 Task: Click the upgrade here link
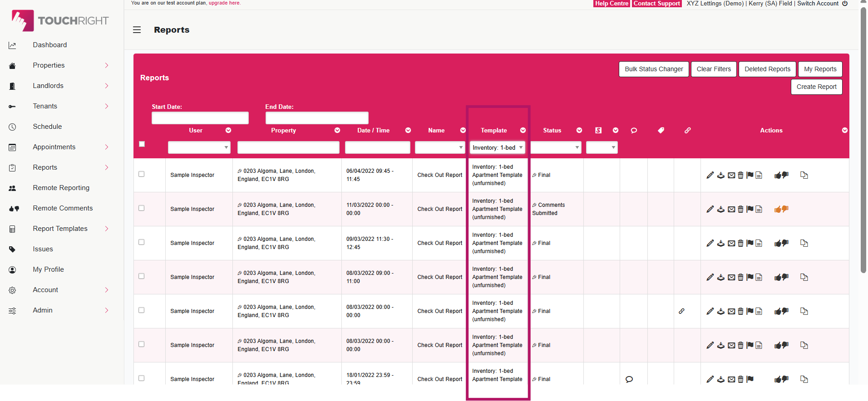click(224, 3)
